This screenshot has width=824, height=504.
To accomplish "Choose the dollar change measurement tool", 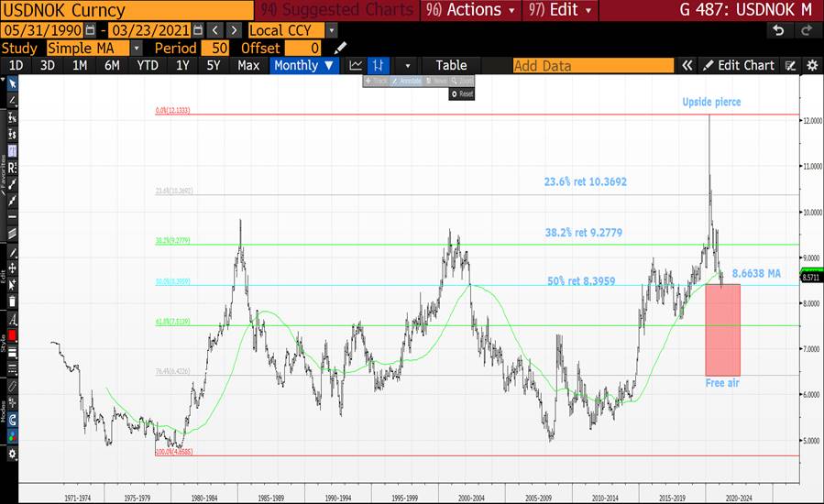I will click(x=12, y=135).
